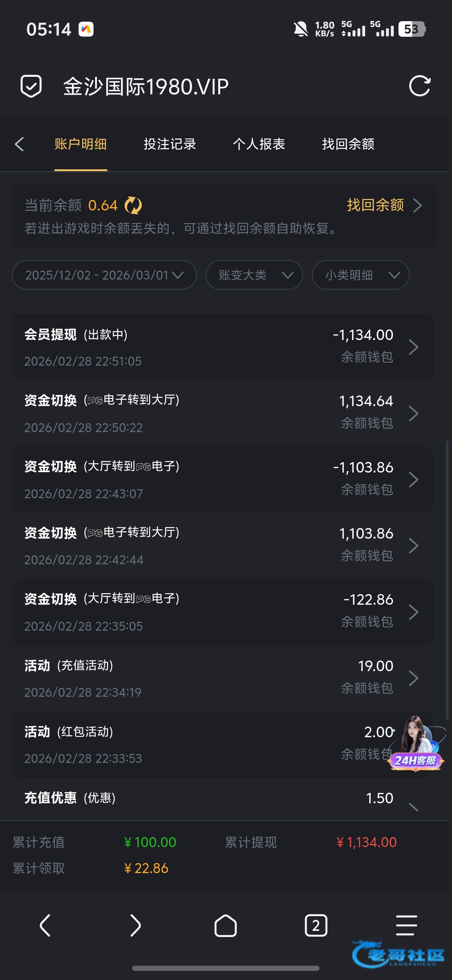Refresh the current balance amount
Image resolution: width=452 pixels, height=980 pixels.
pyautogui.click(x=133, y=205)
